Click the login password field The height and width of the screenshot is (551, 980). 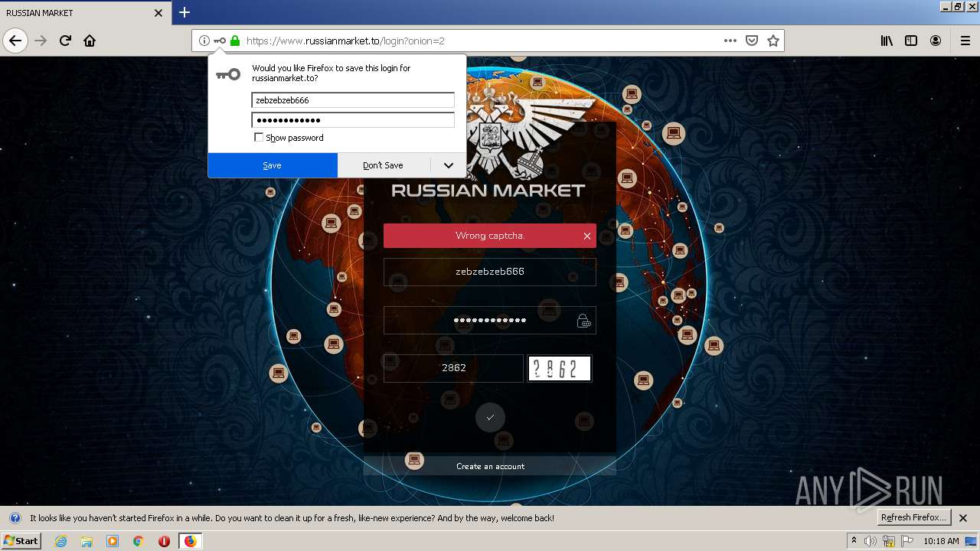pos(490,321)
